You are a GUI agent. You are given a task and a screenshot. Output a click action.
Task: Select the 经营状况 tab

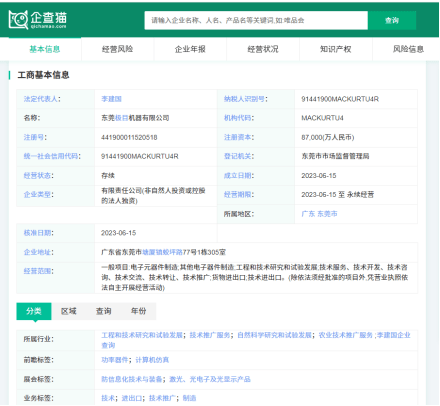click(x=263, y=49)
